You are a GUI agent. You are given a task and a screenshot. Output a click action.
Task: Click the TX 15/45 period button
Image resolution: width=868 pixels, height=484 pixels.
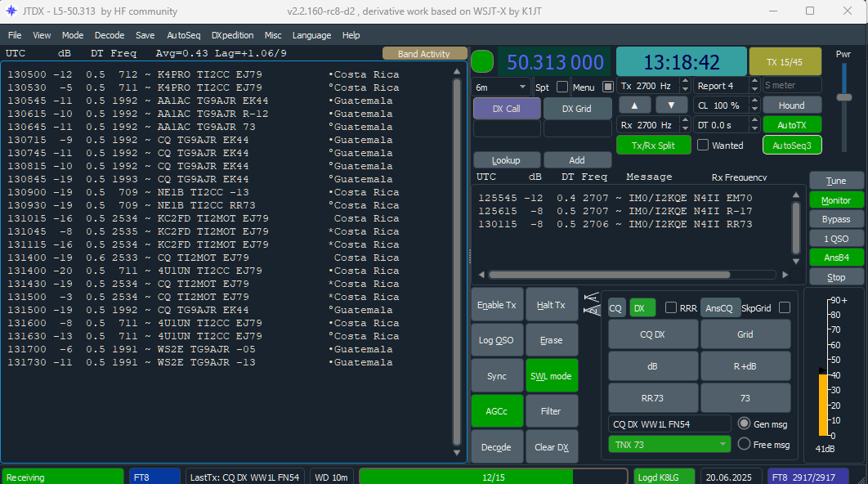(x=785, y=62)
